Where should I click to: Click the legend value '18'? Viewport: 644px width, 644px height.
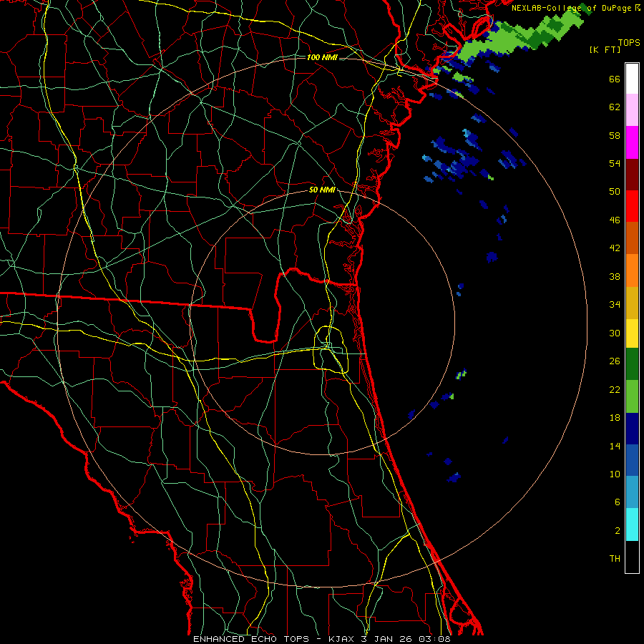pyautogui.click(x=615, y=418)
